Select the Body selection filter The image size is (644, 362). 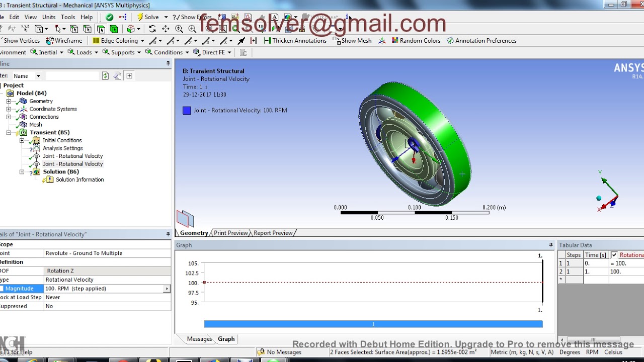[x=114, y=29]
